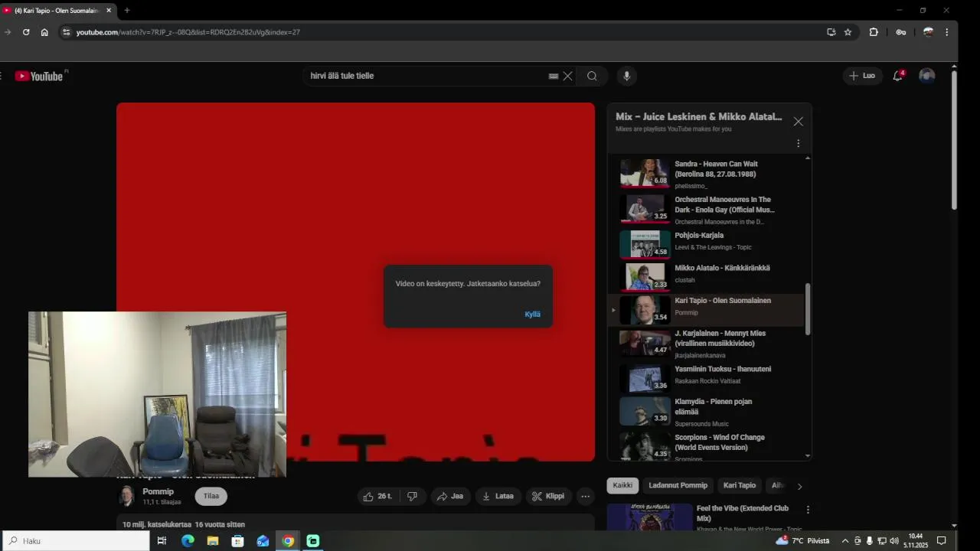Image resolution: width=980 pixels, height=551 pixels.
Task: Open the Mix playlist three-dot menu
Action: [x=798, y=143]
